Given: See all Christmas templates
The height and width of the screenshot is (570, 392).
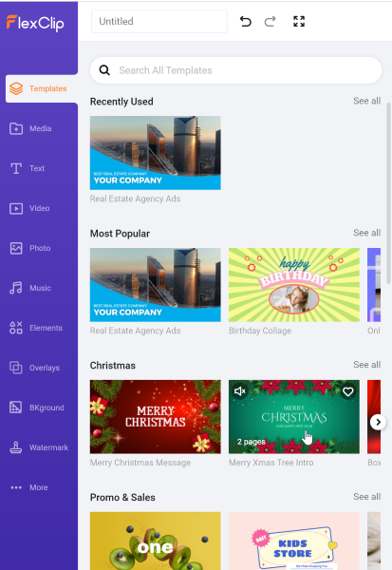Looking at the screenshot, I should (x=367, y=365).
